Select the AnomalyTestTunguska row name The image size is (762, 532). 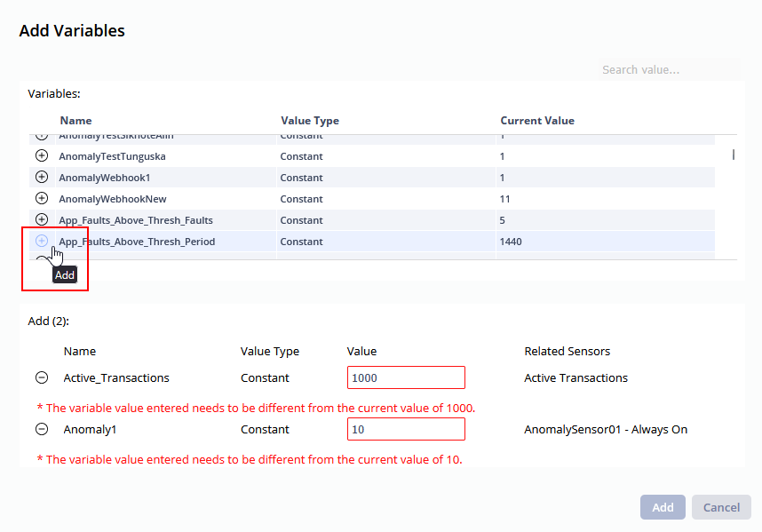point(112,156)
